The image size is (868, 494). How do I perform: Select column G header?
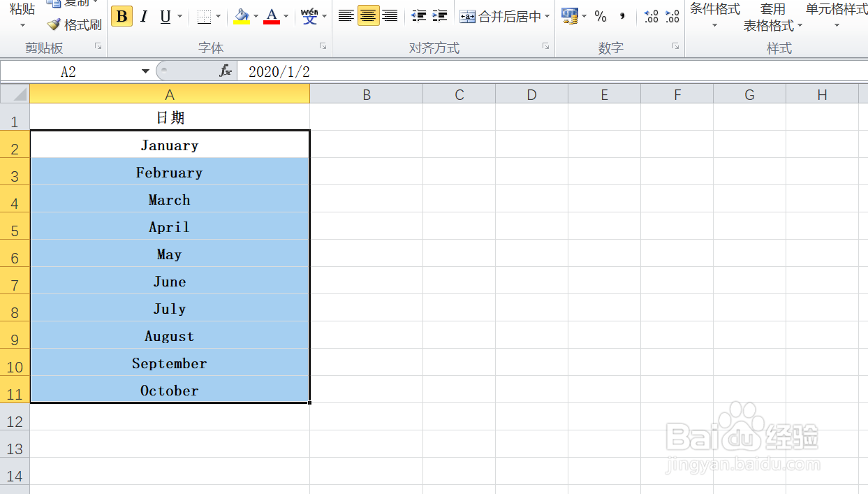click(749, 94)
